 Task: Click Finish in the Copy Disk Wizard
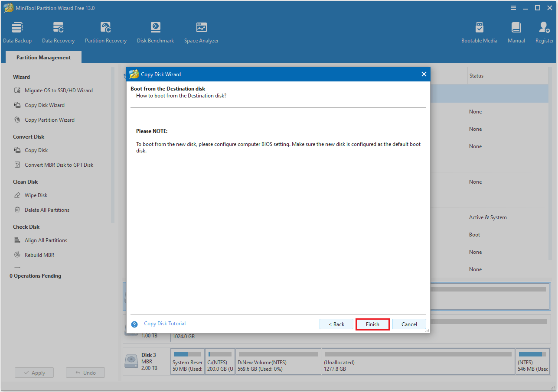pos(372,324)
